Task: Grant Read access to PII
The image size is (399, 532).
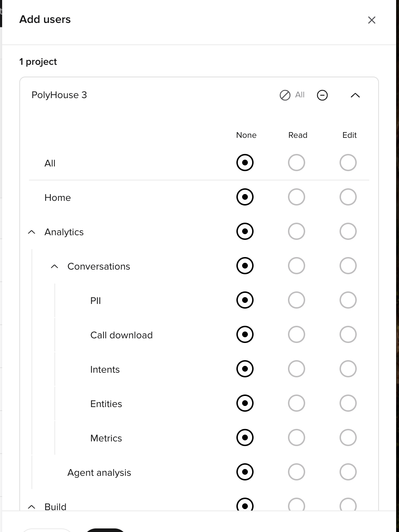Action: click(297, 300)
